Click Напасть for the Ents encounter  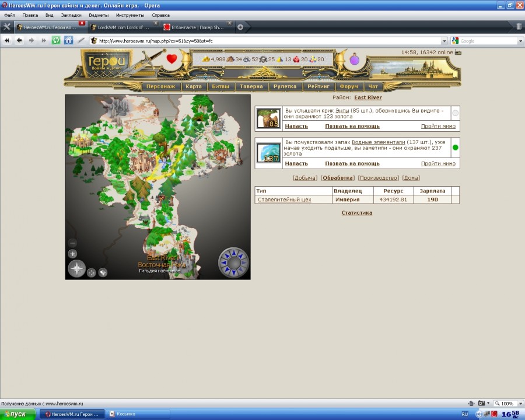(x=296, y=126)
